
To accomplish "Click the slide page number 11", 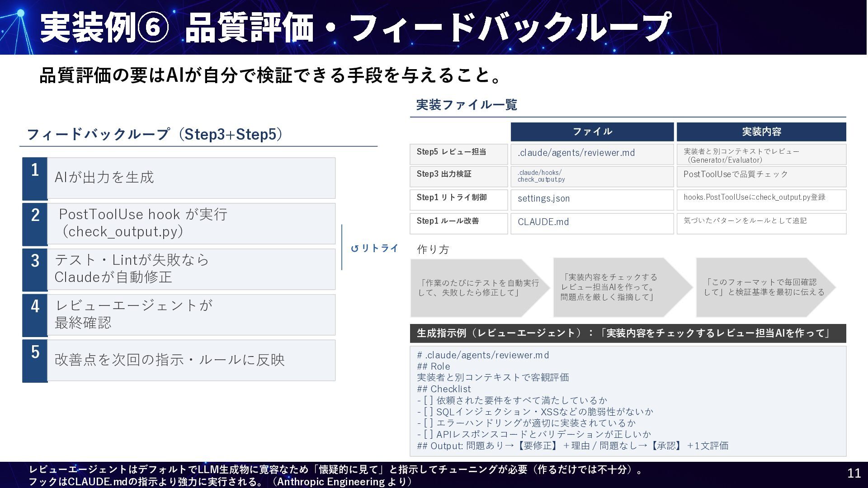I will tap(854, 473).
